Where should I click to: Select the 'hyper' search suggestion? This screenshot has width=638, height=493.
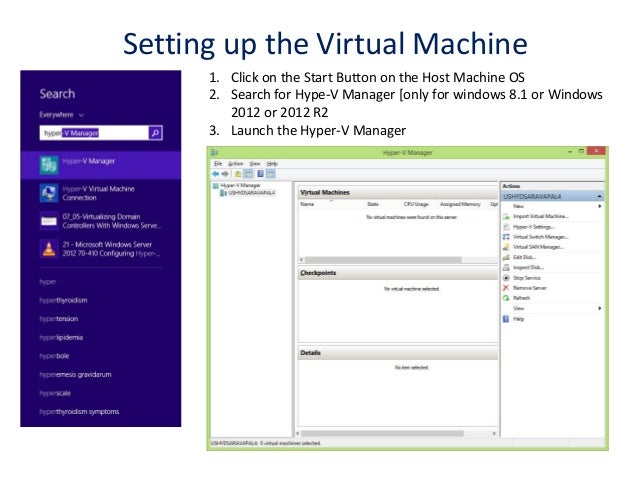click(48, 281)
